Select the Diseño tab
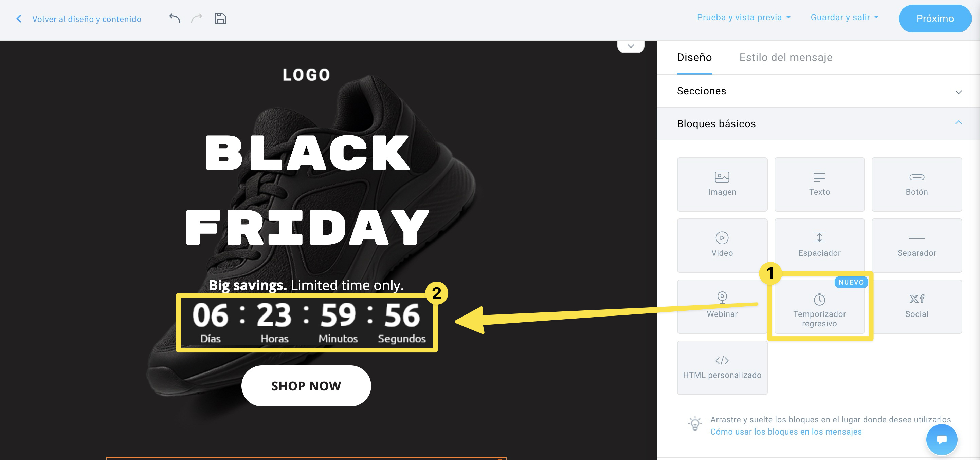The width and height of the screenshot is (980, 460). (694, 57)
